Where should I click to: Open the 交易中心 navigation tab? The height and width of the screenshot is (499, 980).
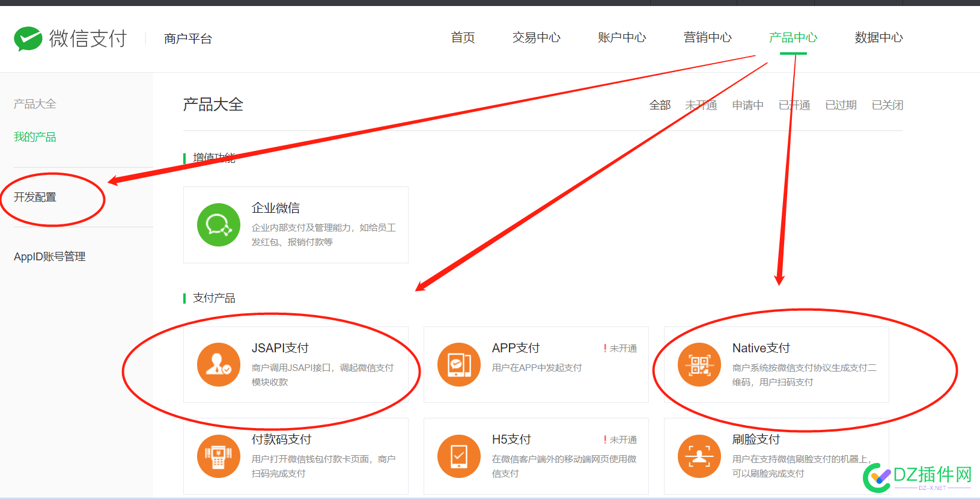click(537, 38)
